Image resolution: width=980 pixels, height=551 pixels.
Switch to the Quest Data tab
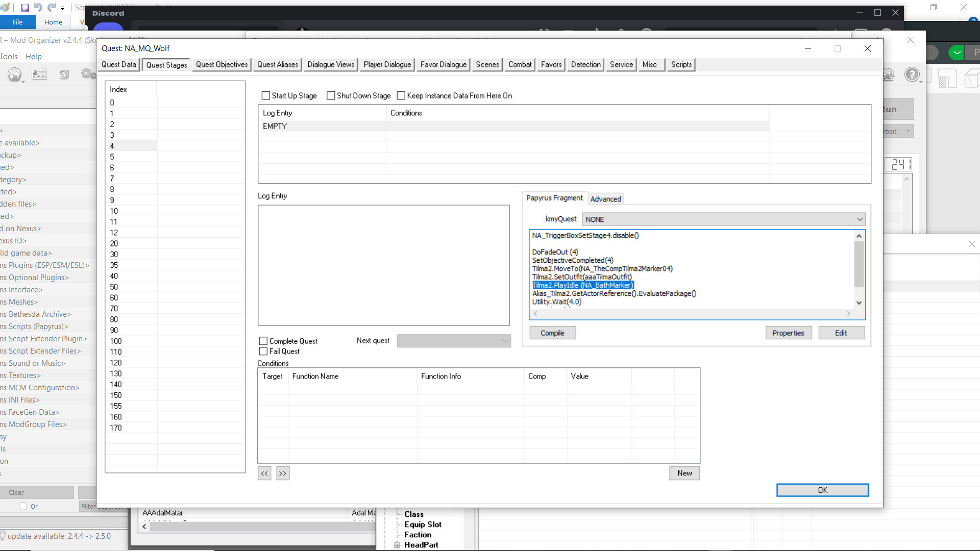(119, 65)
